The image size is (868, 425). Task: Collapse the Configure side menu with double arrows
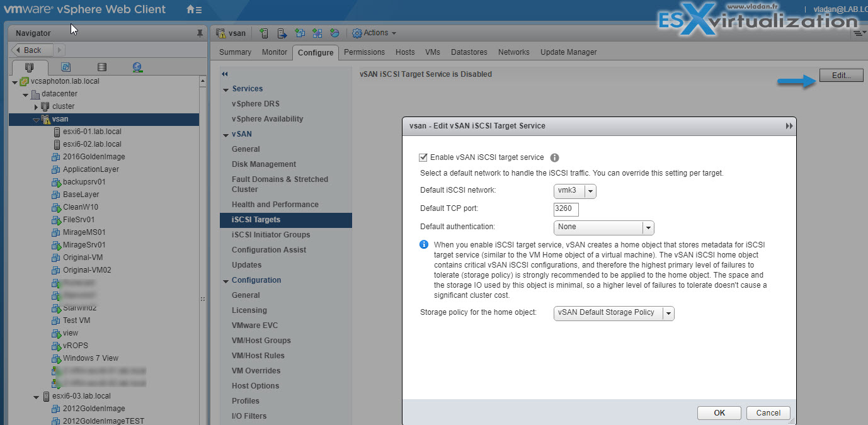(x=225, y=74)
